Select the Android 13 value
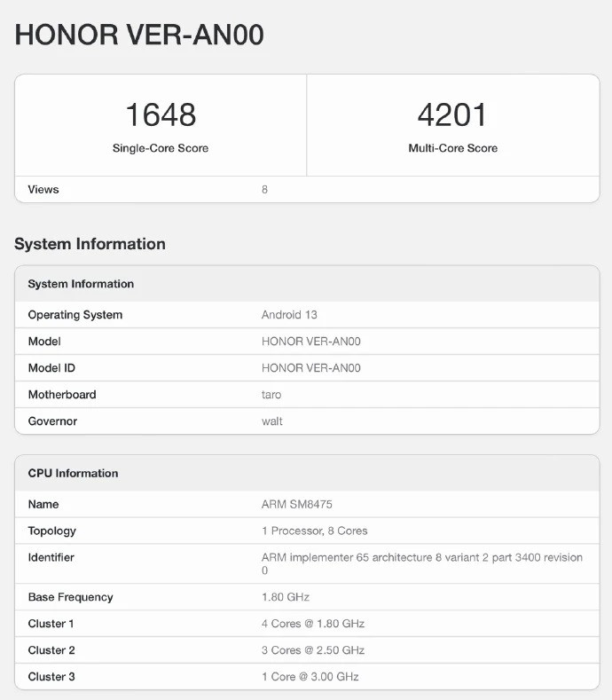Image resolution: width=612 pixels, height=700 pixels. 289,315
